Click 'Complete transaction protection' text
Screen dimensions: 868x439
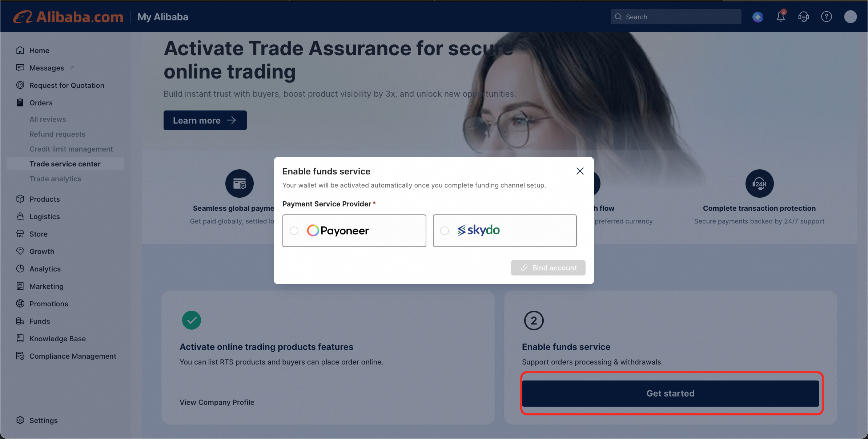[x=759, y=208]
